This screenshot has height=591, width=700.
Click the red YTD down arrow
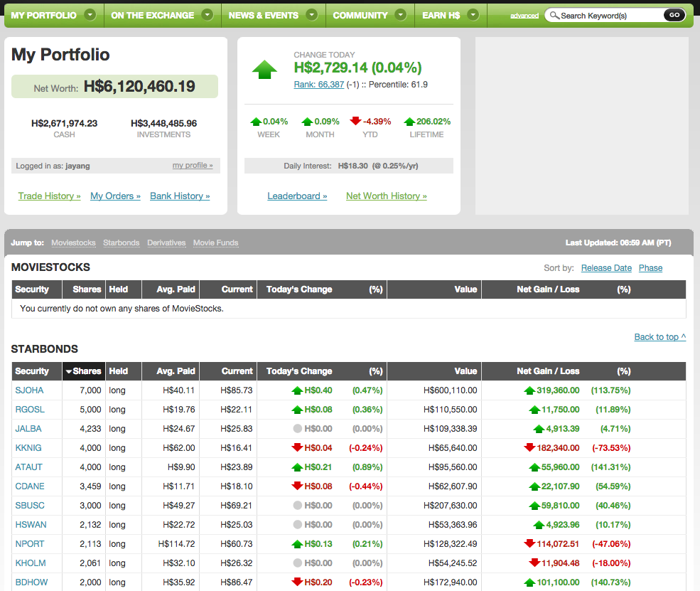355,121
